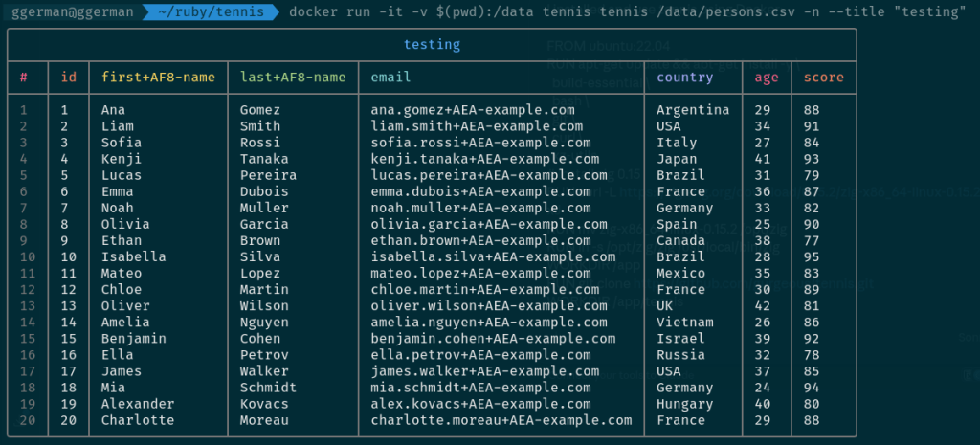Select the "country" column header

pyautogui.click(x=684, y=78)
